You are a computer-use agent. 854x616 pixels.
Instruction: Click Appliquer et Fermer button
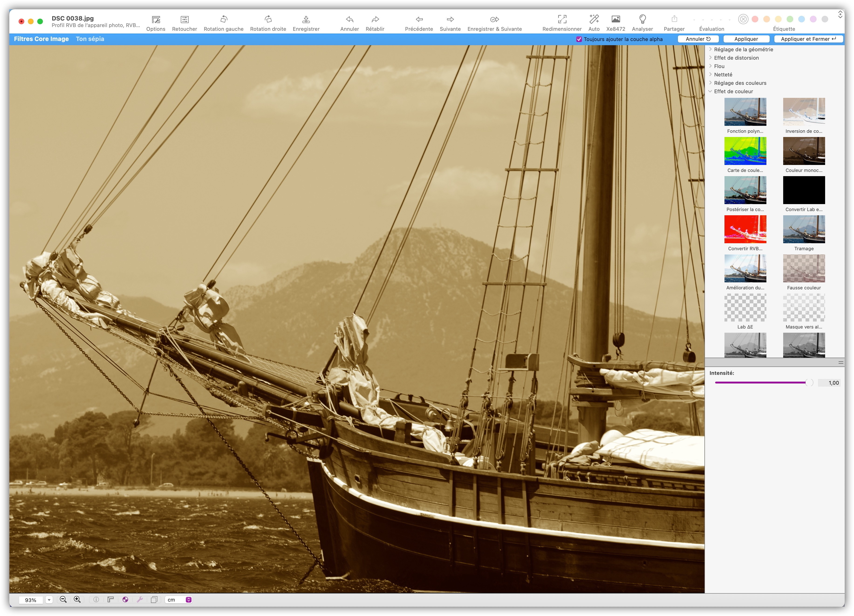pyautogui.click(x=808, y=39)
